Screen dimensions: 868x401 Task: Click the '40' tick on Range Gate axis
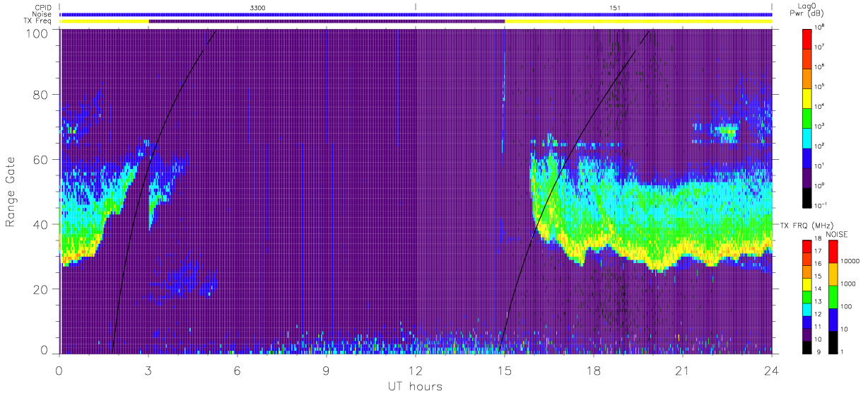point(41,224)
